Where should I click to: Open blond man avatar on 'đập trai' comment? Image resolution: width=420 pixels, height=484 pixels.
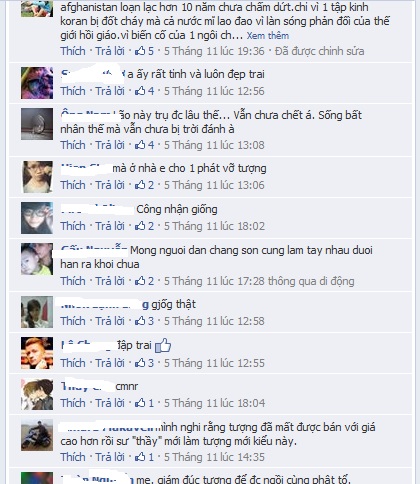[37, 353]
